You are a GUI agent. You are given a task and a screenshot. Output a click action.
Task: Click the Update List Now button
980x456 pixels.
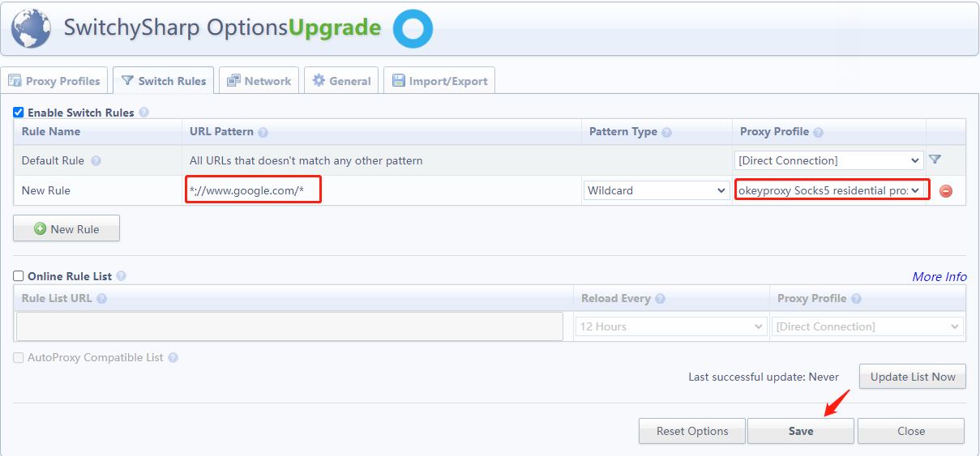tap(913, 377)
